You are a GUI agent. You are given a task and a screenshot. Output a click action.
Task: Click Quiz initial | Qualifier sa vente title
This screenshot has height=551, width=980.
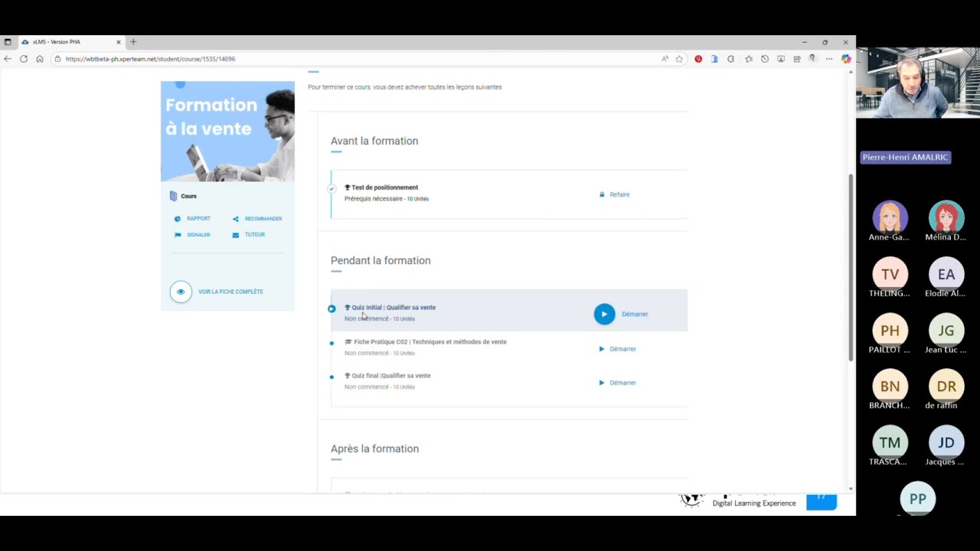tap(394, 308)
